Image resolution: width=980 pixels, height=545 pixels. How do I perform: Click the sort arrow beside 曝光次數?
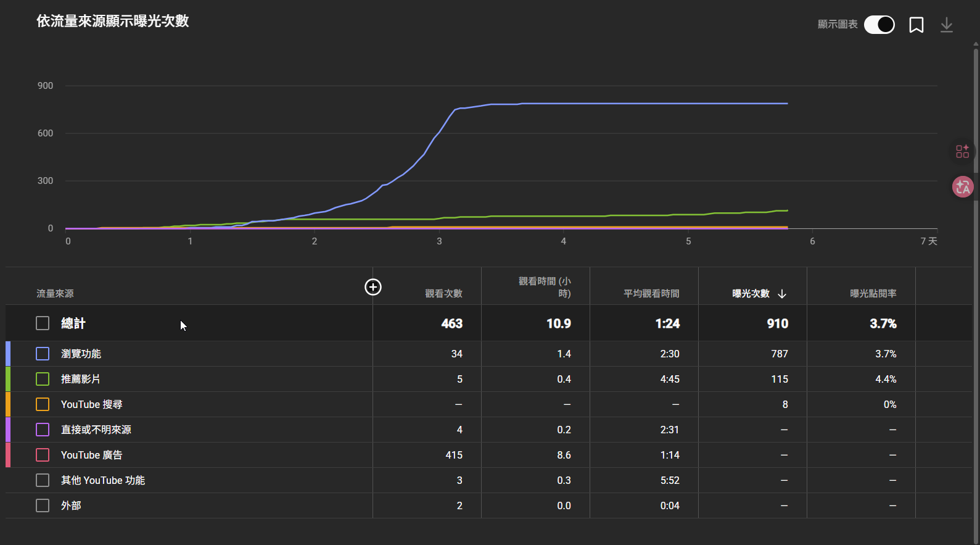click(782, 294)
